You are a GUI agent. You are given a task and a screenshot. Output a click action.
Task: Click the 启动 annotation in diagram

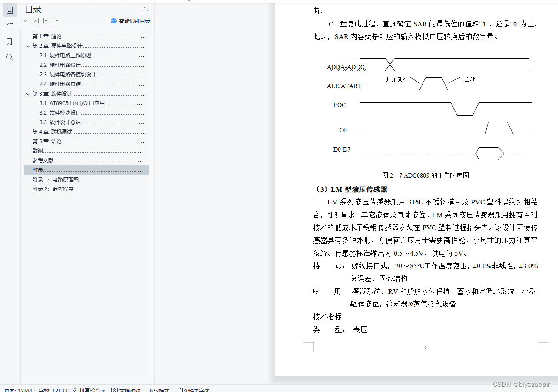470,79
